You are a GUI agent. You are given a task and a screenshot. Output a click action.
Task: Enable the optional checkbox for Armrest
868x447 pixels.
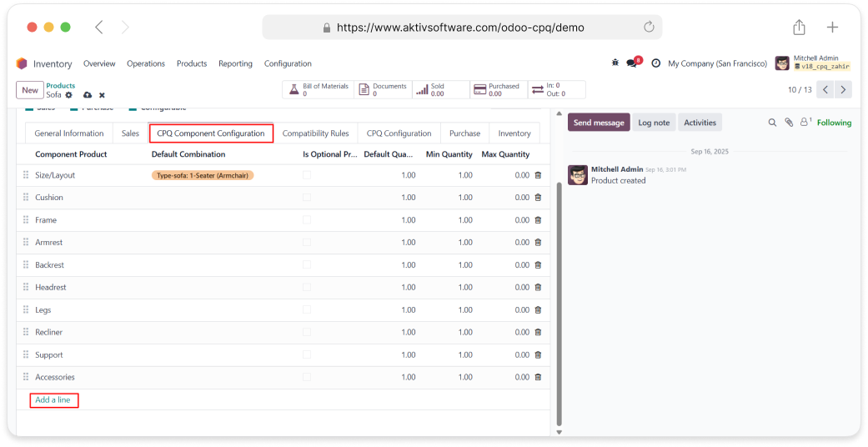[x=307, y=243]
